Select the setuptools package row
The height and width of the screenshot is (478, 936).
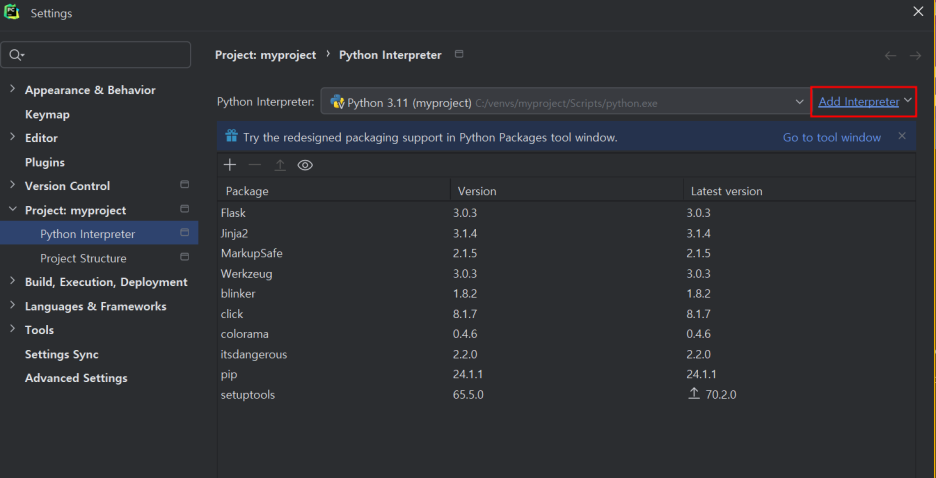tap(566, 394)
